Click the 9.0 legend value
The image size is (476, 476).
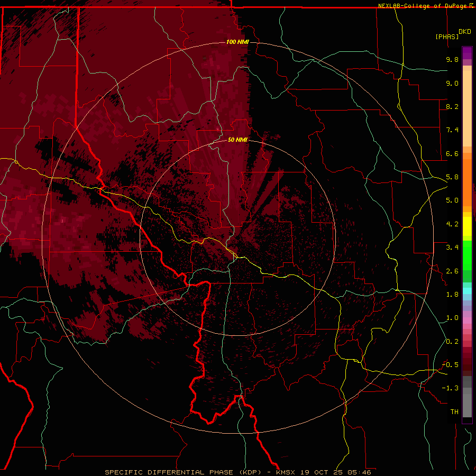click(452, 83)
